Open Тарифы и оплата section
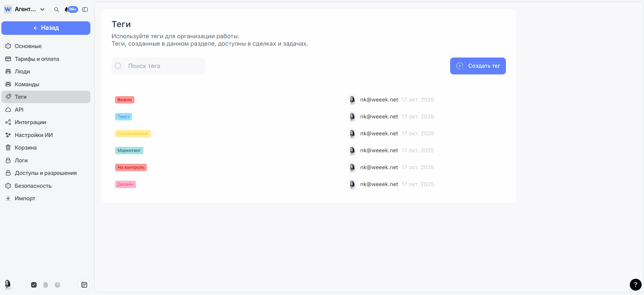 point(37,59)
